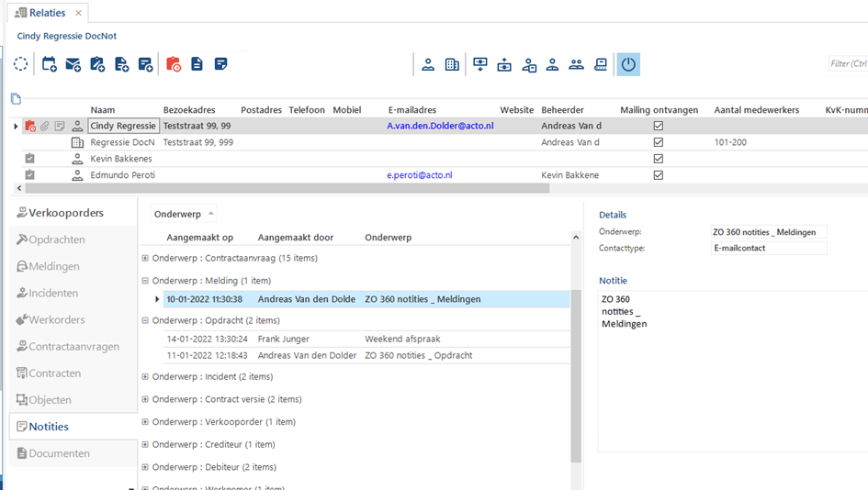Sort by the Beheerder column header

click(x=562, y=110)
